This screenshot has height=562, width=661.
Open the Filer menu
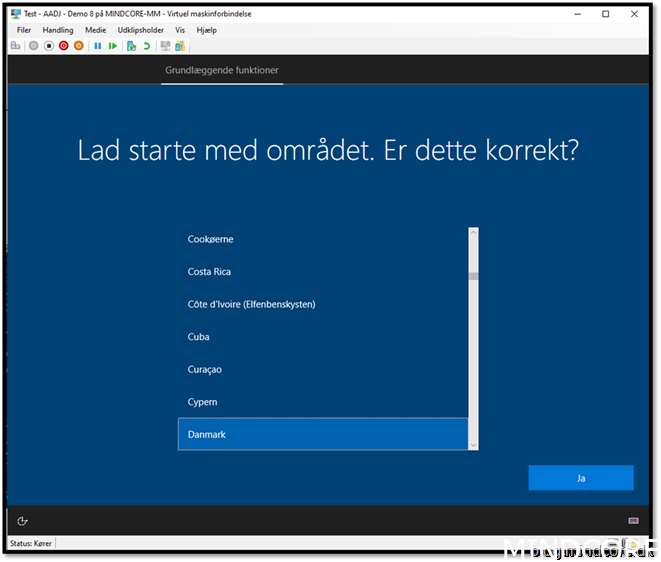[x=24, y=30]
